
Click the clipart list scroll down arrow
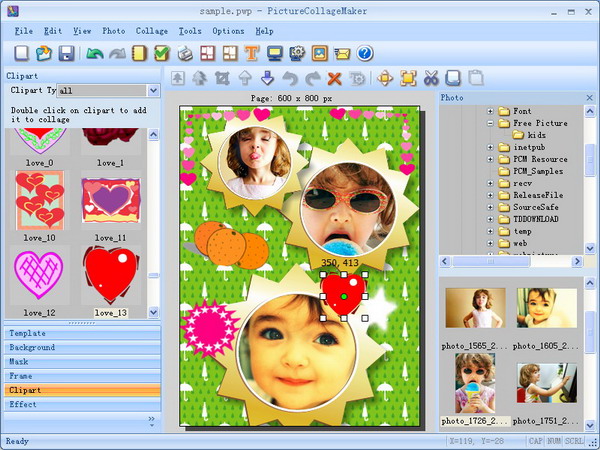pos(153,312)
